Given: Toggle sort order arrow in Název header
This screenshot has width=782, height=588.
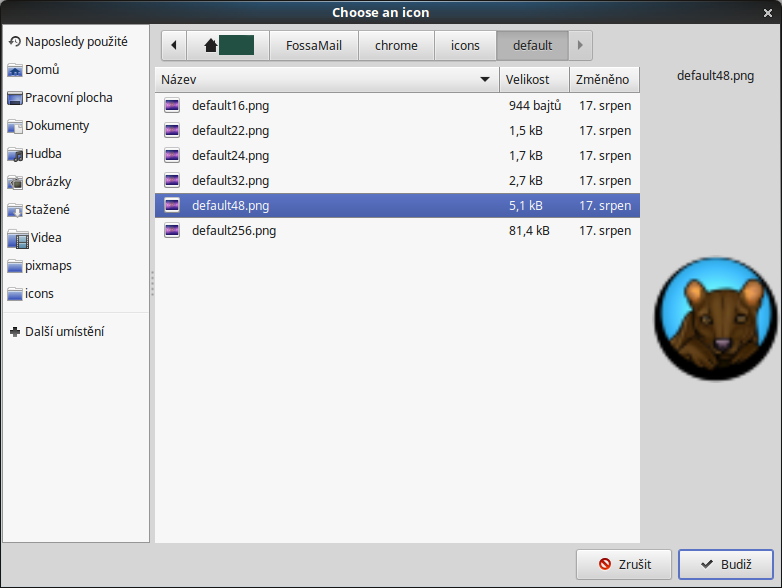Looking at the screenshot, I should pos(484,79).
